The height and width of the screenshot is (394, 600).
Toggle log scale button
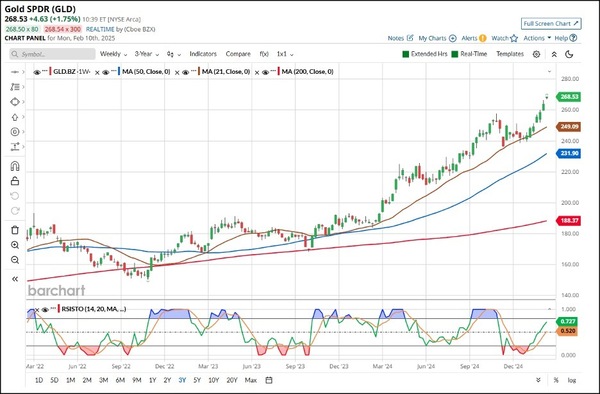pos(572,380)
